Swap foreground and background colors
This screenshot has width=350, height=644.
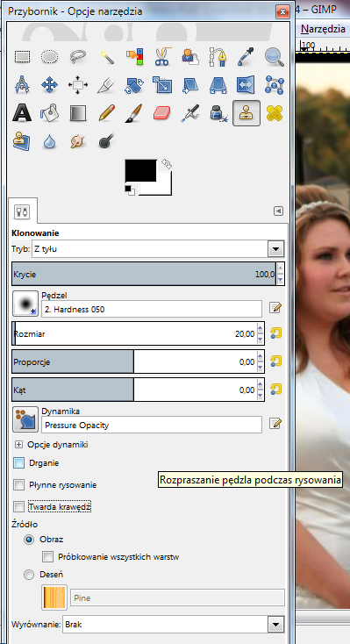tap(167, 164)
